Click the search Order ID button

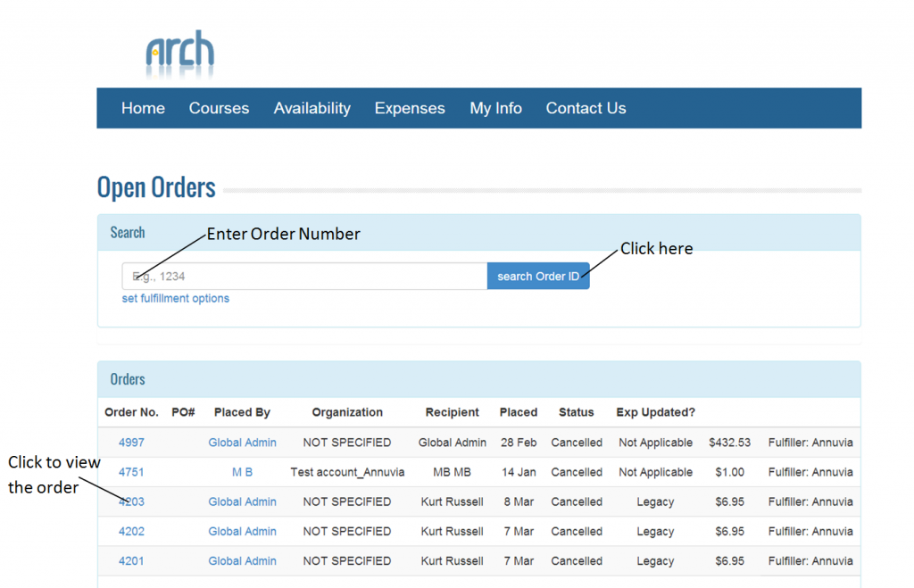(x=538, y=277)
